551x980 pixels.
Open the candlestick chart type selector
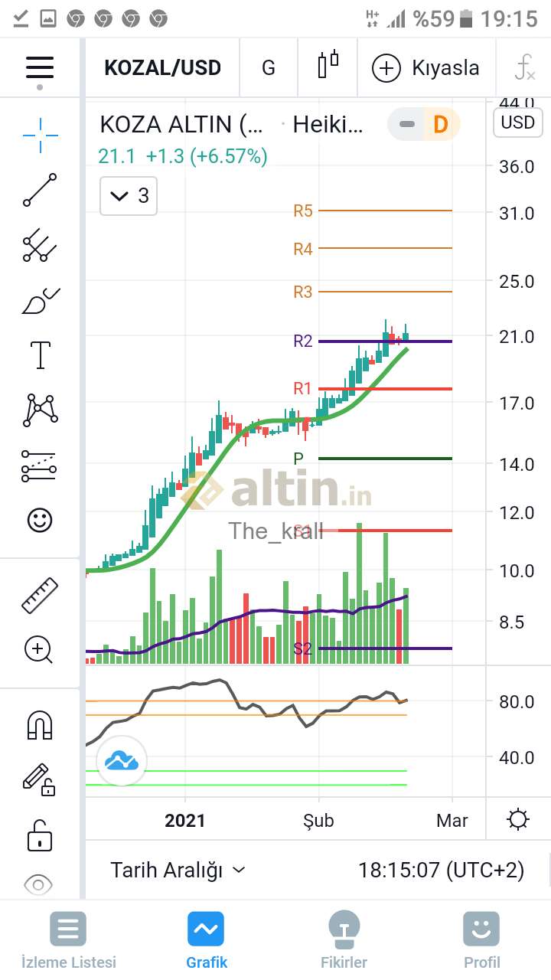pos(328,66)
